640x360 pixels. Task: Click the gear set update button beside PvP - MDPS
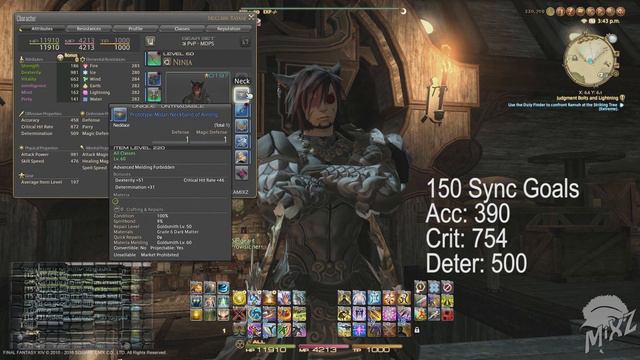pos(245,42)
